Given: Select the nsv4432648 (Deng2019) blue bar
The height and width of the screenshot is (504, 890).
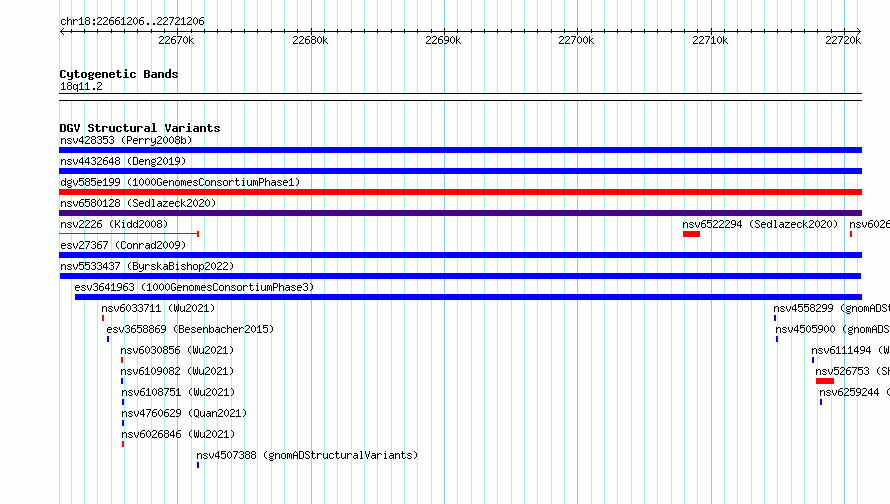Looking at the screenshot, I should (x=460, y=171).
